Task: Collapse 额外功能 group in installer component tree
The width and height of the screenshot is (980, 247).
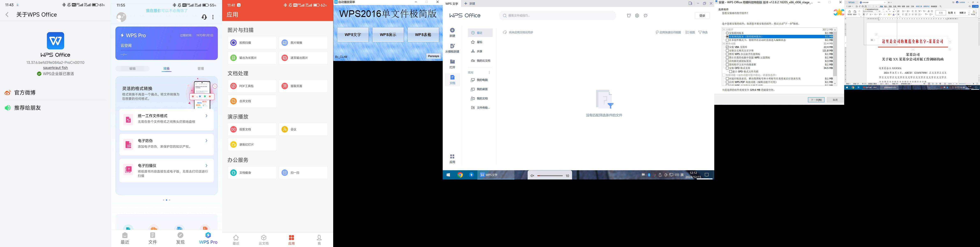Action: tap(724, 44)
